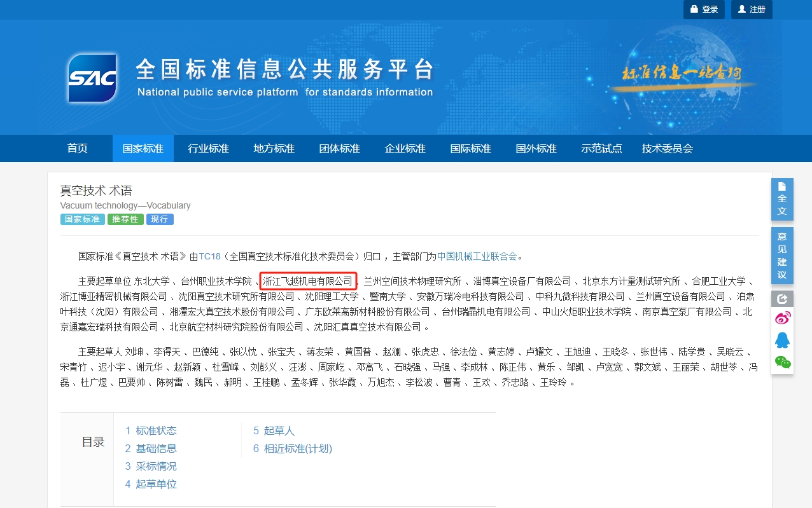Share page via Weibo icon
Image resolution: width=812 pixels, height=508 pixels.
pyautogui.click(x=782, y=319)
